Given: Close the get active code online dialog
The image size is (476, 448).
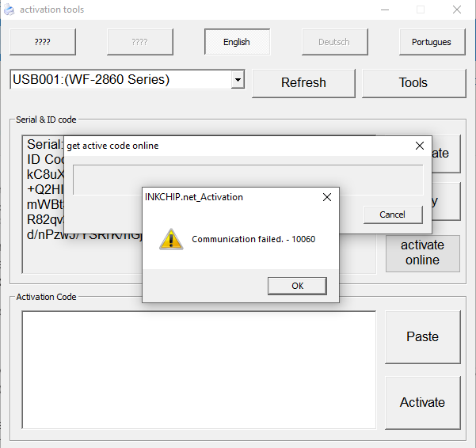Looking at the screenshot, I should coord(420,146).
